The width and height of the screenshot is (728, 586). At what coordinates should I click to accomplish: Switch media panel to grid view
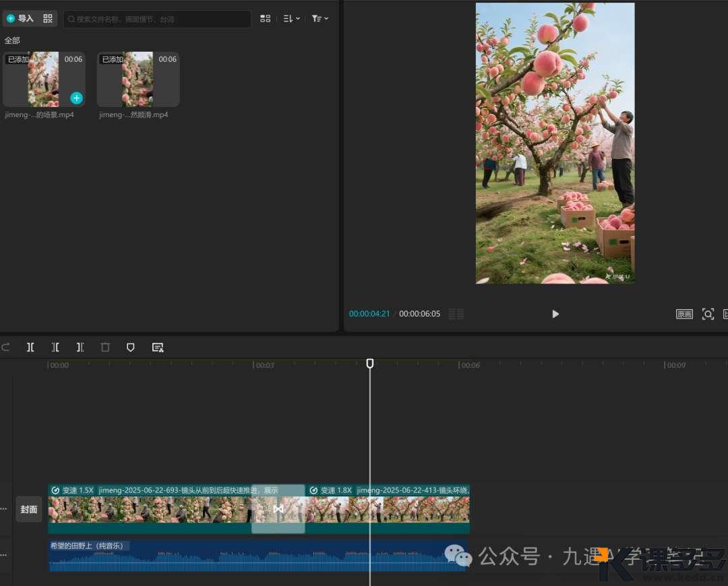click(266, 19)
